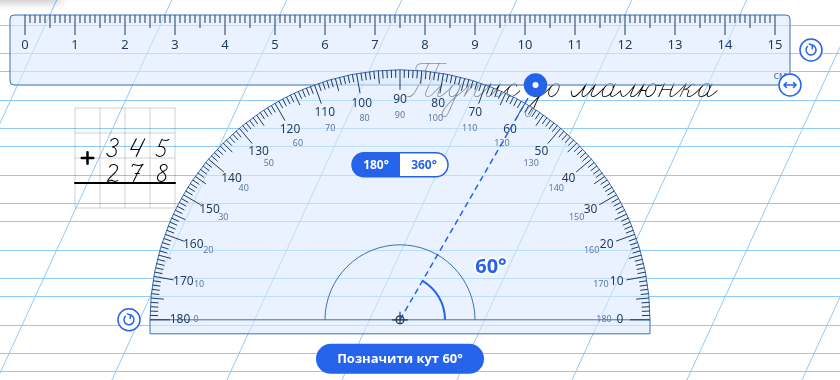The image size is (840, 380).
Task: Switch protractor to 360° mode
Action: point(424,165)
